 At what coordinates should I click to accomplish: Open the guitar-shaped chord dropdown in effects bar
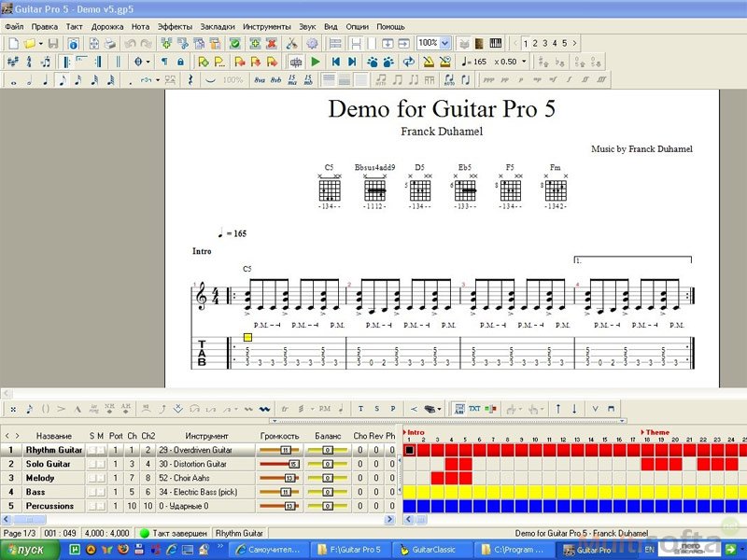pyautogui.click(x=432, y=409)
